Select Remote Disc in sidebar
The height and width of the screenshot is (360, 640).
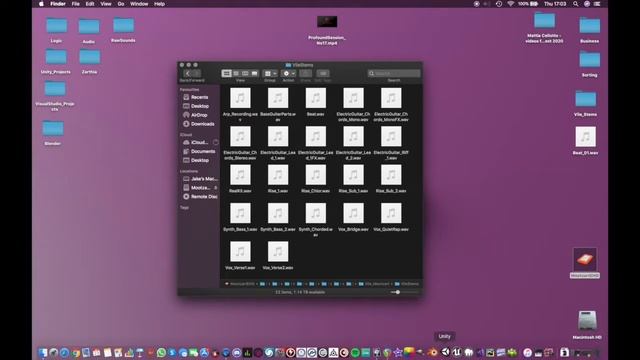[x=199, y=197]
